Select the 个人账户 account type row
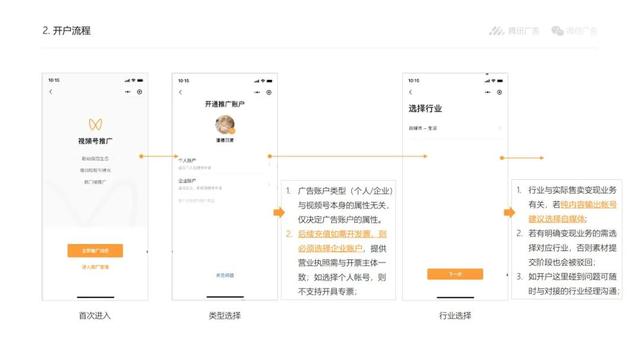The width and height of the screenshot is (640, 360). point(224,164)
